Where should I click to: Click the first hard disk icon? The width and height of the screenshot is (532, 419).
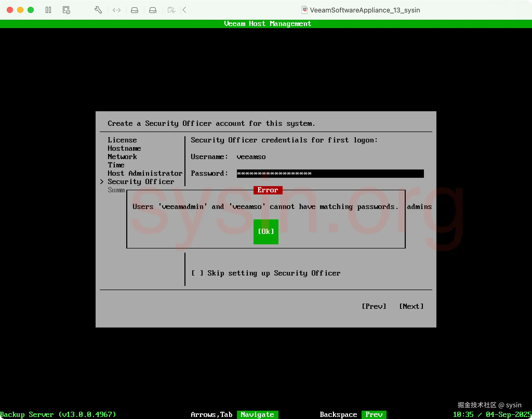(134, 10)
